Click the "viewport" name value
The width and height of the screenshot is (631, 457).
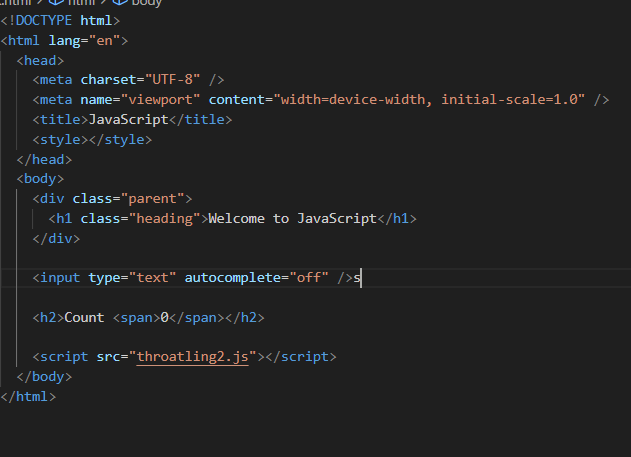[160, 99]
